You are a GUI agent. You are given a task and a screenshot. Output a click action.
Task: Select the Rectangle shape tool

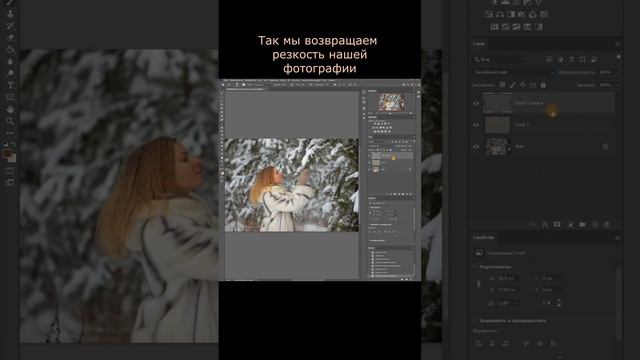click(x=10, y=97)
